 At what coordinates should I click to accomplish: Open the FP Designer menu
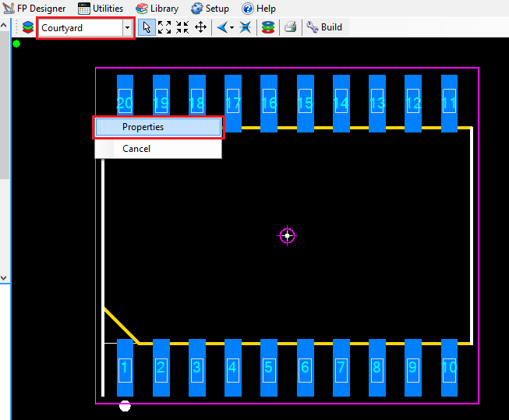[34, 8]
